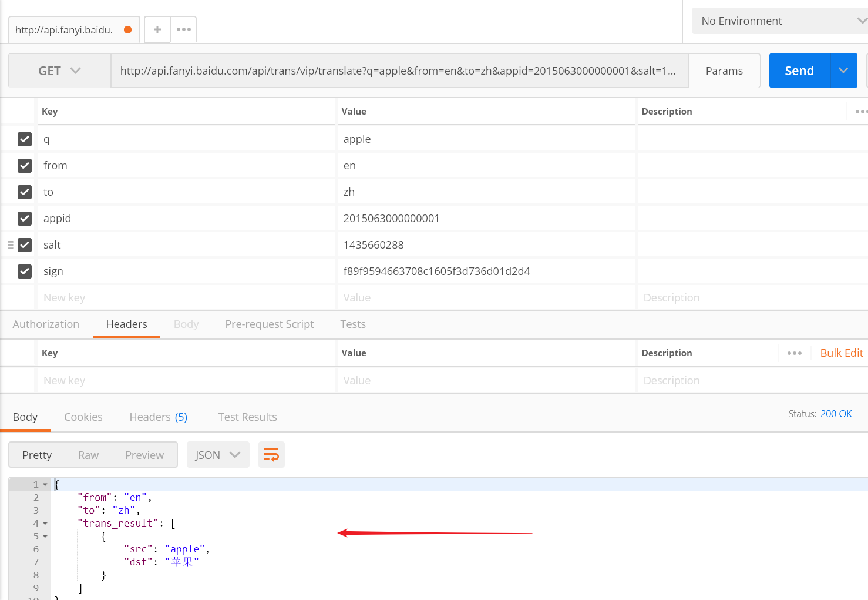Collapse object fold arrow on line 5
The height and width of the screenshot is (600, 868).
[x=45, y=537]
